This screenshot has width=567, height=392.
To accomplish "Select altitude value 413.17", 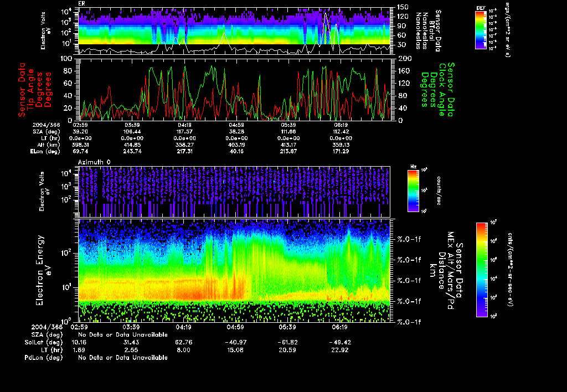I will (288, 145).
